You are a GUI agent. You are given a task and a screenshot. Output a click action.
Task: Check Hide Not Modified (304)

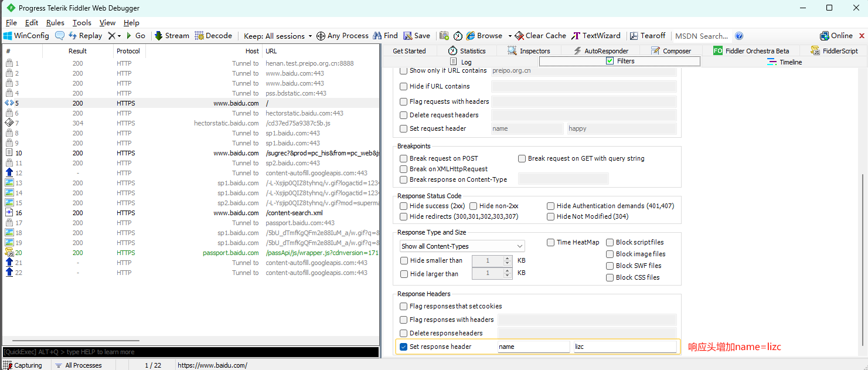click(551, 216)
